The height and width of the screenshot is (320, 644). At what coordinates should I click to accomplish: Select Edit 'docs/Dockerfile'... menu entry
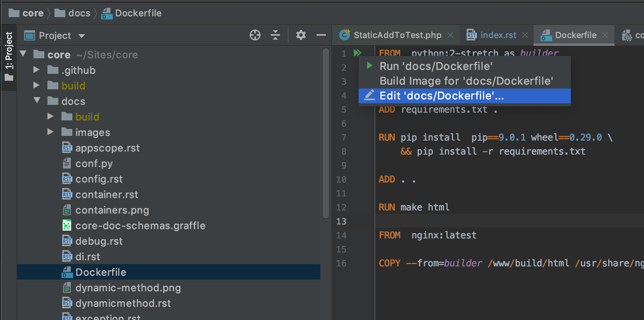point(464,96)
